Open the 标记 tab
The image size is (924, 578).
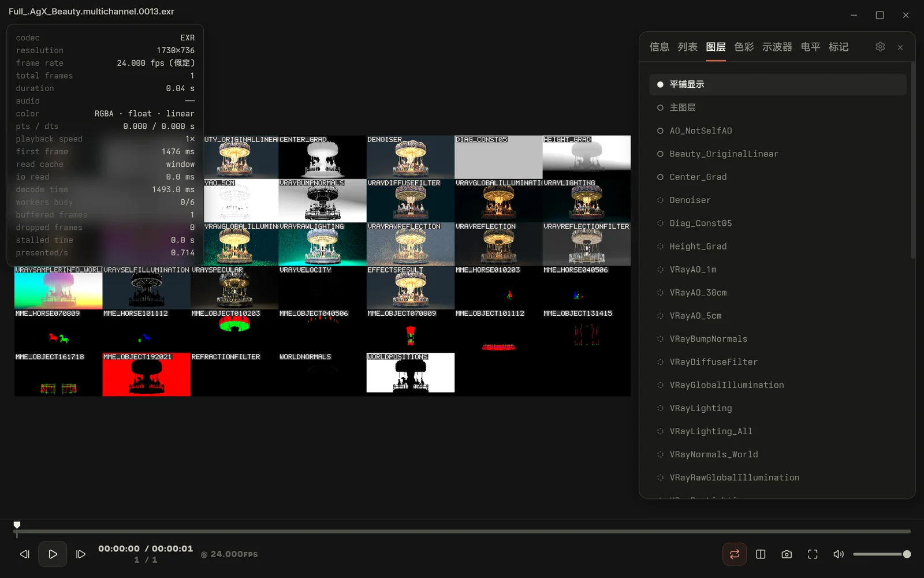[x=839, y=47]
